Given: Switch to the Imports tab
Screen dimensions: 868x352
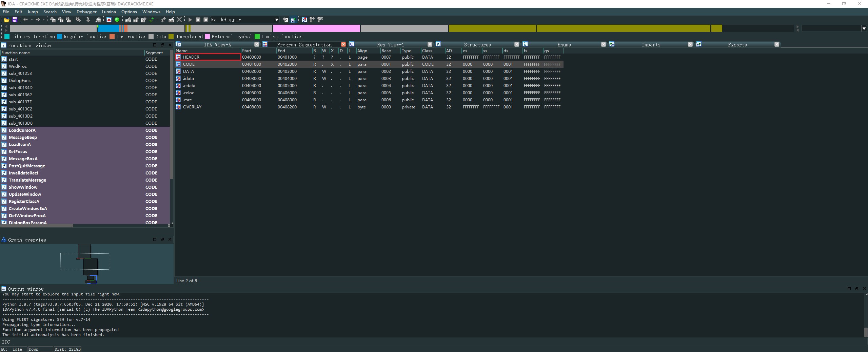Looking at the screenshot, I should [651, 45].
